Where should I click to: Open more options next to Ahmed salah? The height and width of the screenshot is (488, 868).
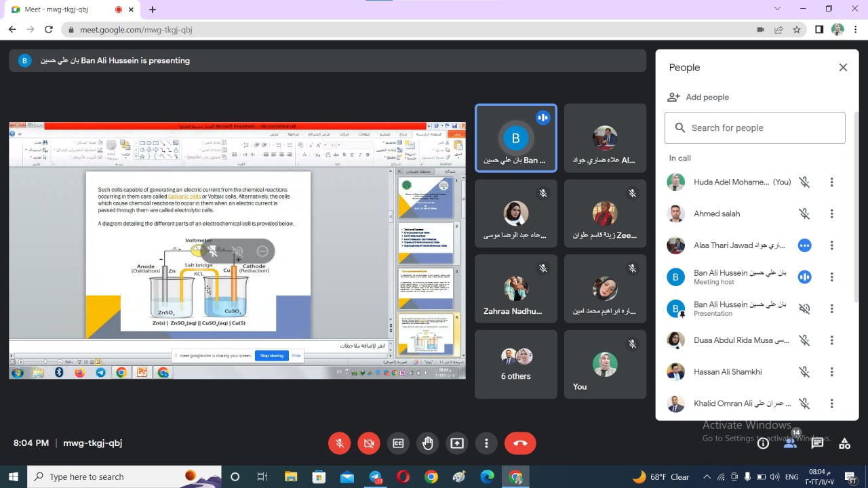tap(831, 213)
